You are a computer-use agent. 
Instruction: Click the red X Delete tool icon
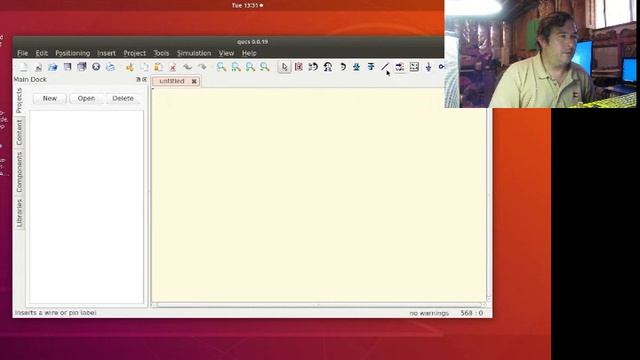[x=173, y=67]
